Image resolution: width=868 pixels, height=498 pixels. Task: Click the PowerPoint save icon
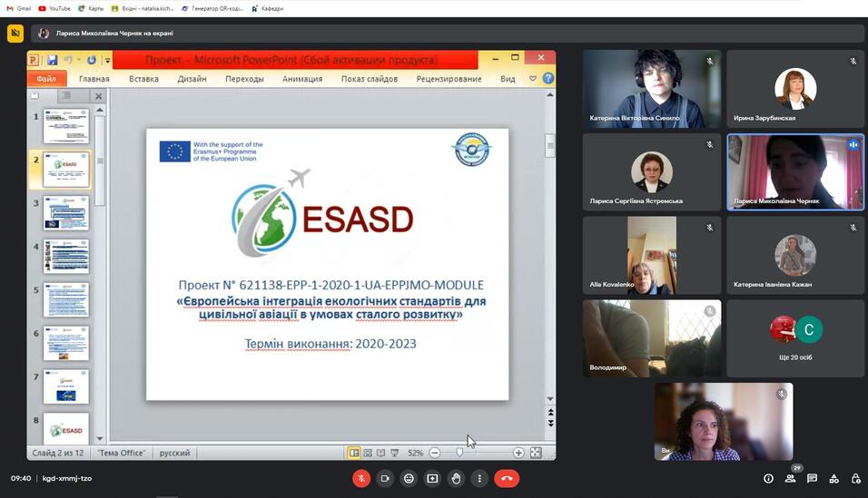pos(53,60)
